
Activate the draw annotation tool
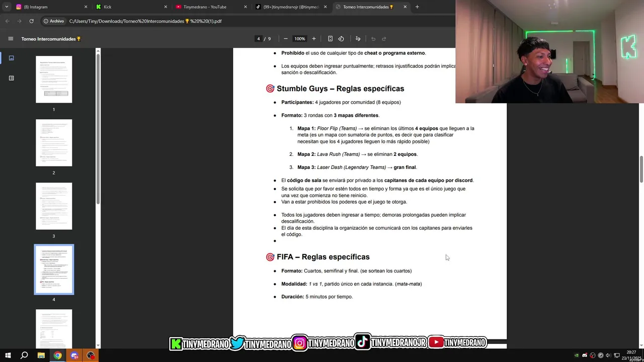click(x=358, y=39)
